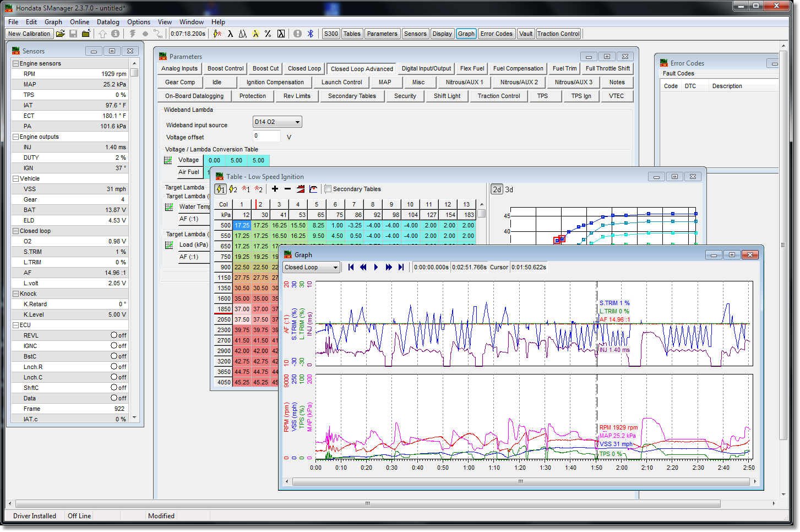Click the ignition lightning table toolbar icon

217,34
